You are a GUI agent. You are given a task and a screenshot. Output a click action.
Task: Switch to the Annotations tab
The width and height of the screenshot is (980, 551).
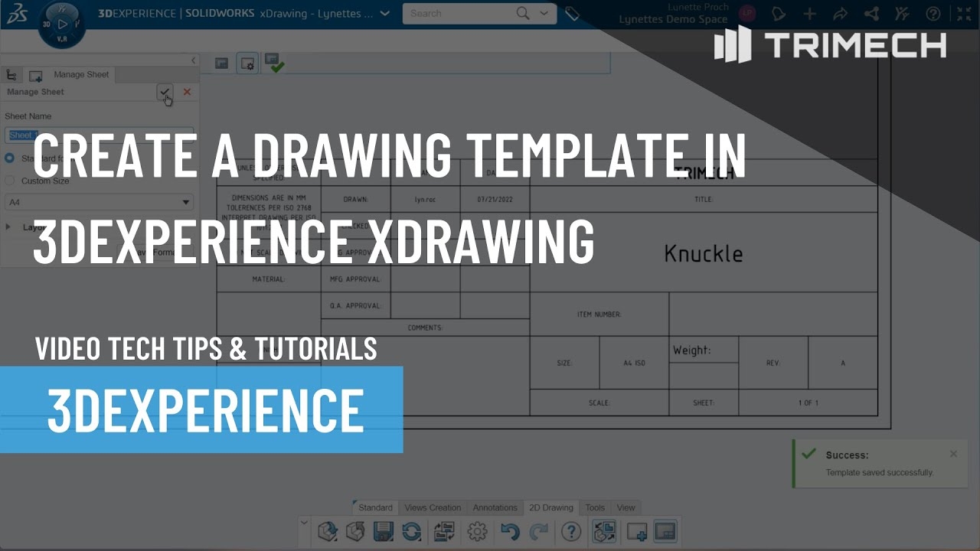[x=495, y=507]
